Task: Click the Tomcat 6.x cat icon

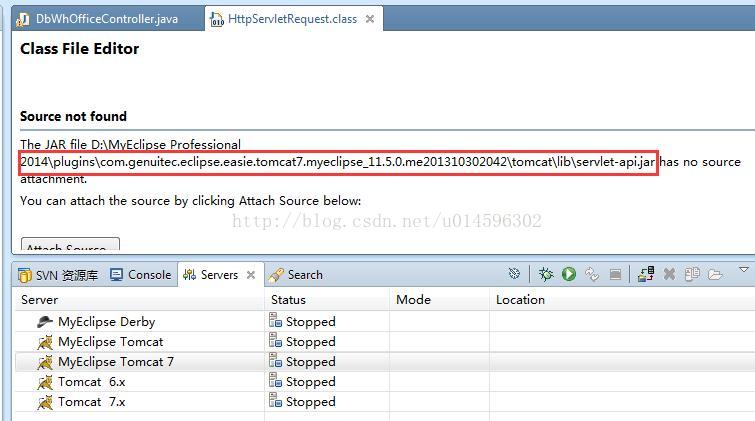Action: pyautogui.click(x=45, y=382)
